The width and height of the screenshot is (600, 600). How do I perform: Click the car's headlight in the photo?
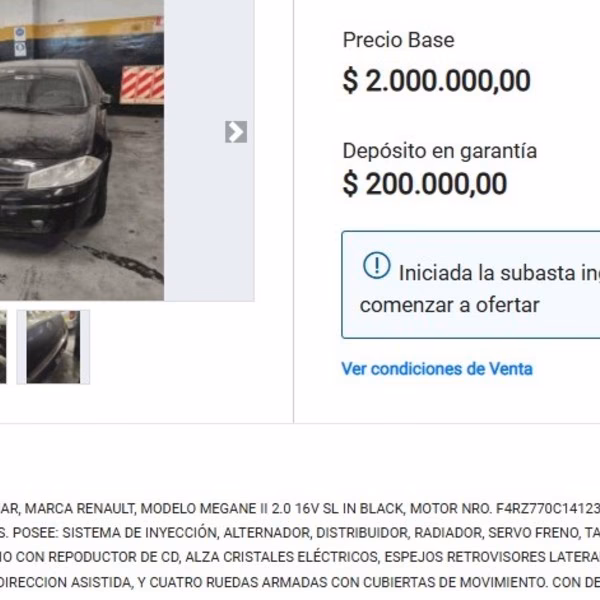point(64,173)
